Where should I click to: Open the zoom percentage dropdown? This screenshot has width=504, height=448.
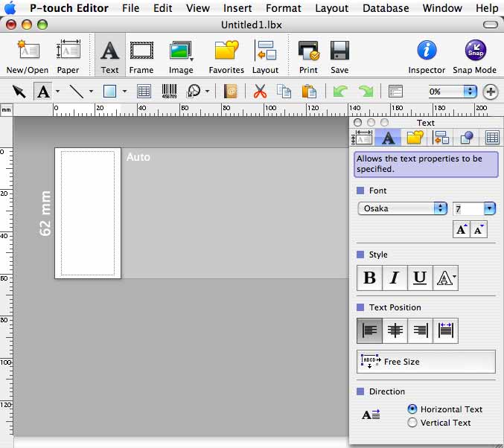(x=470, y=92)
